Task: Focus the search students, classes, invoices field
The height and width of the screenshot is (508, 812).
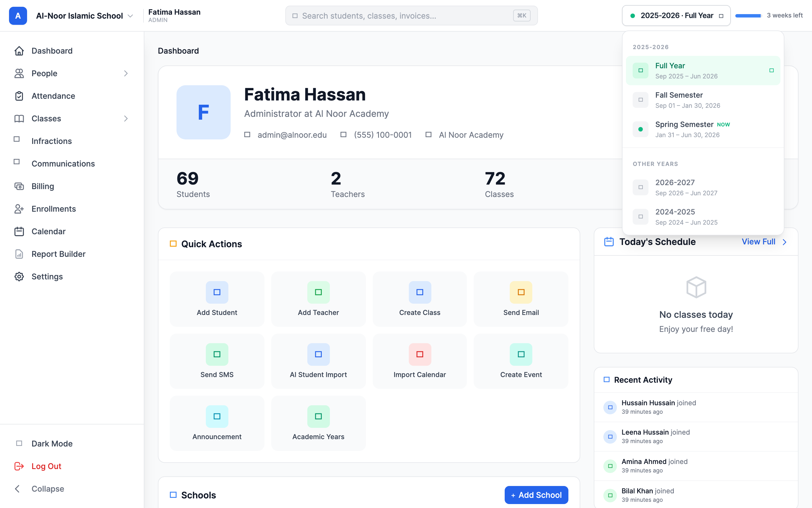Action: tap(411, 16)
